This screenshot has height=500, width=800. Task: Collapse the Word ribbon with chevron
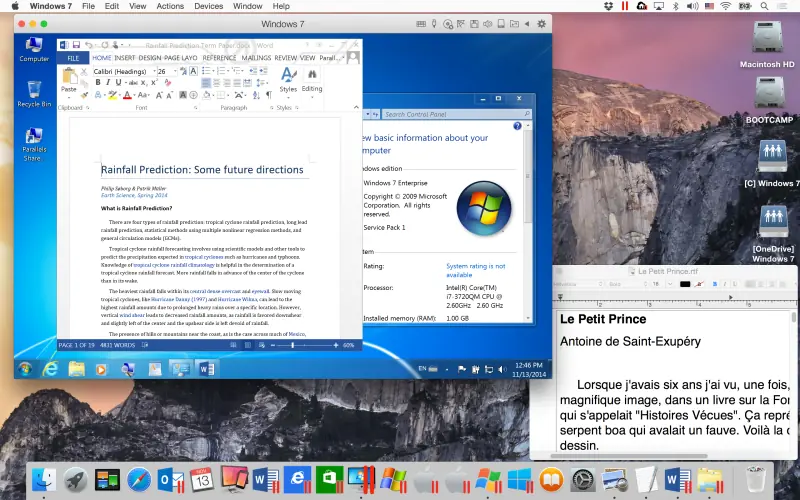pyautogui.click(x=356, y=107)
